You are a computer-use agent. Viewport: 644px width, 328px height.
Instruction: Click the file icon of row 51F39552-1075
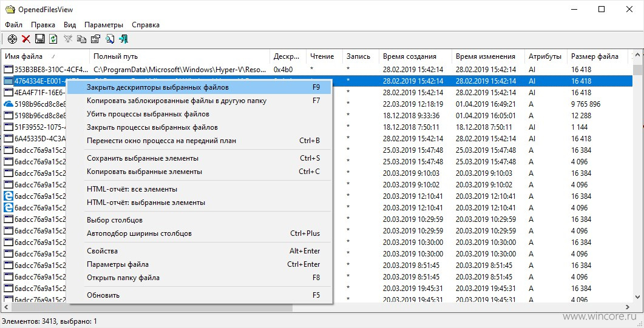(x=8, y=127)
